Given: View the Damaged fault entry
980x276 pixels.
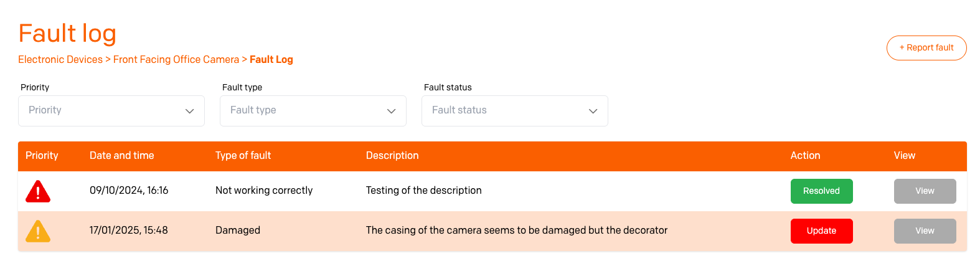Looking at the screenshot, I should 925,231.
